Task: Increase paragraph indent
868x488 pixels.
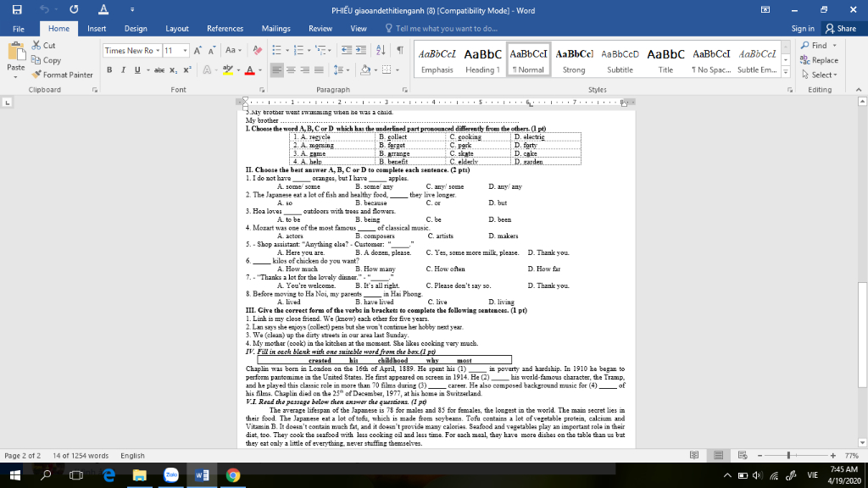Action: pyautogui.click(x=361, y=50)
